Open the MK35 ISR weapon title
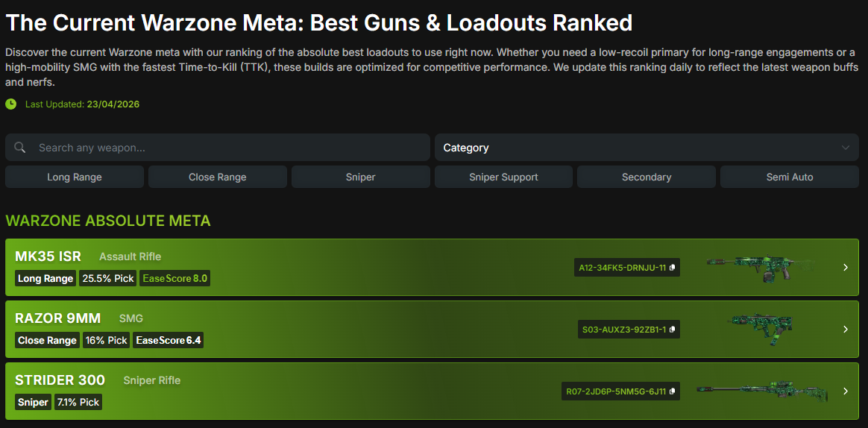 pos(48,257)
